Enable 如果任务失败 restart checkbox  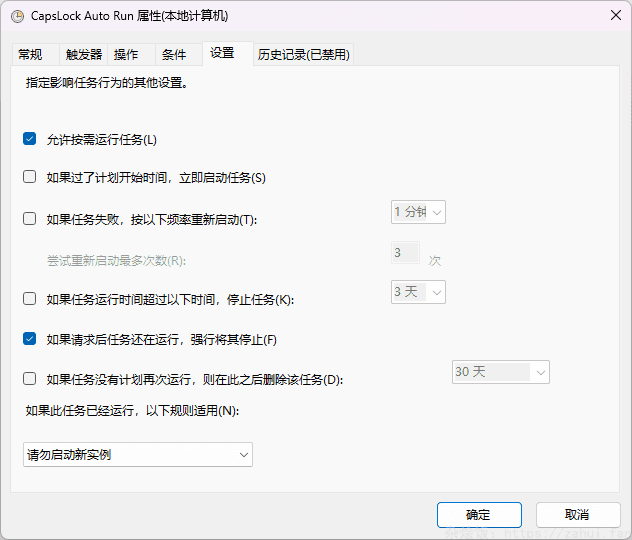(30, 219)
